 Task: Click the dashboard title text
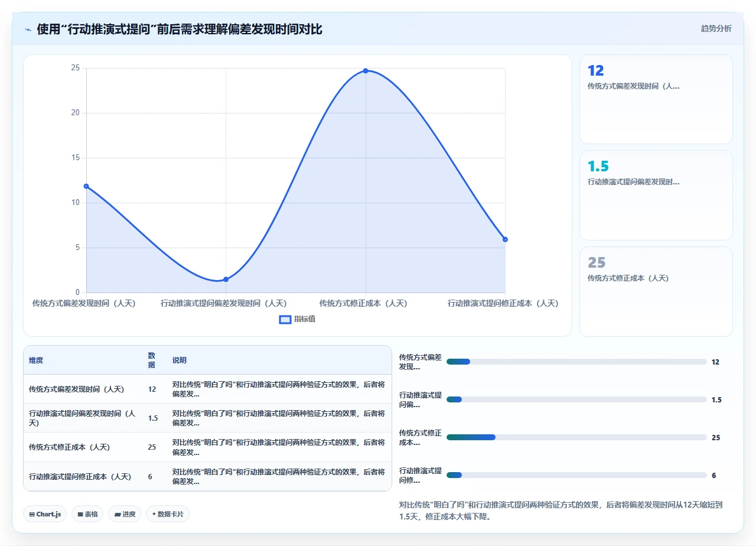180,29
